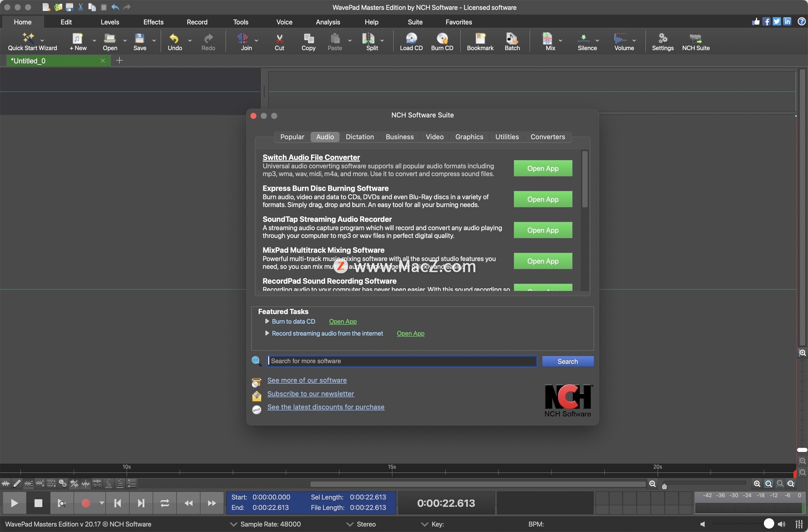Open help via the question mark icon
808x532 pixels.
click(802, 21)
